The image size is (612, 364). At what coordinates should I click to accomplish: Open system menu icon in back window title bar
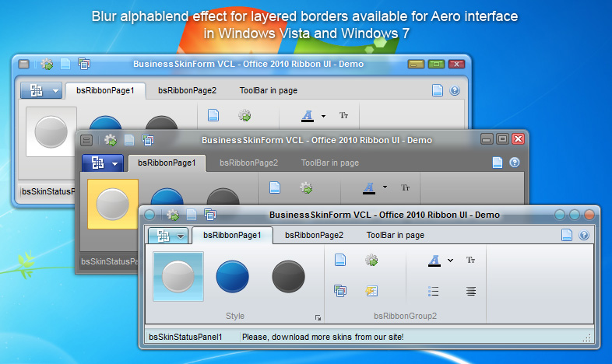[x=24, y=64]
